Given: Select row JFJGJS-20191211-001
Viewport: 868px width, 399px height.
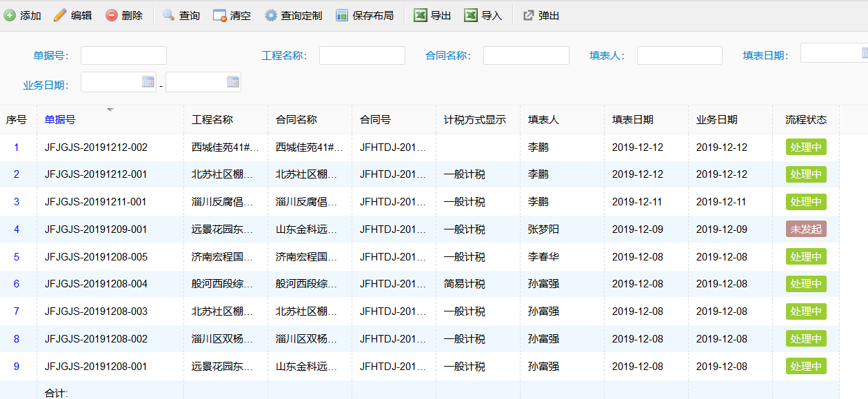Looking at the screenshot, I should (x=419, y=202).
